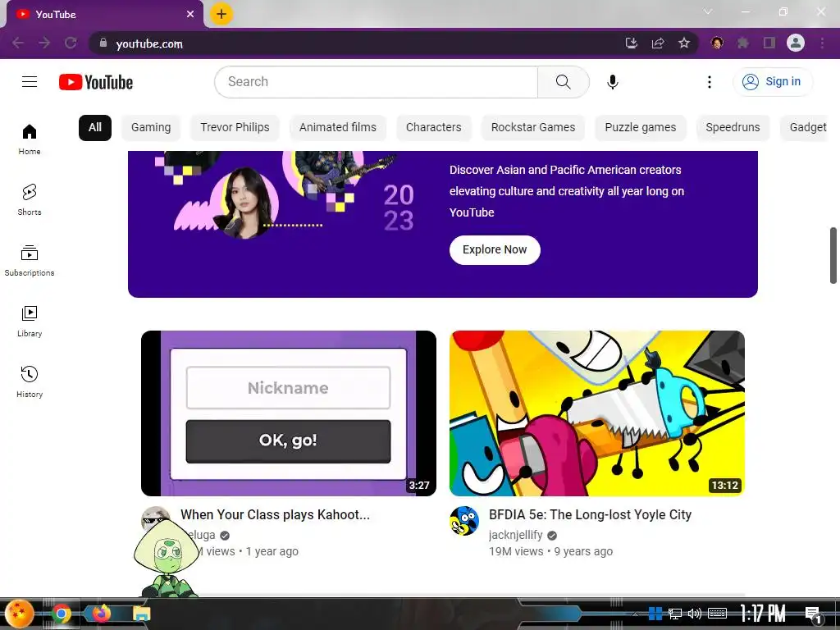Open a new tab with plus button

pos(221,14)
